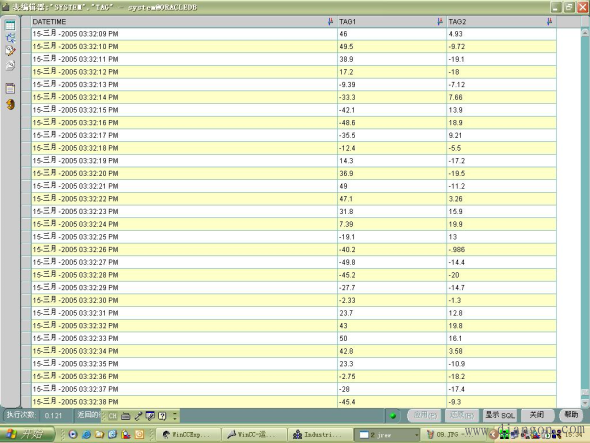Select TAG1 cell with value -49.8
The height and width of the screenshot is (443, 590).
tap(392, 262)
